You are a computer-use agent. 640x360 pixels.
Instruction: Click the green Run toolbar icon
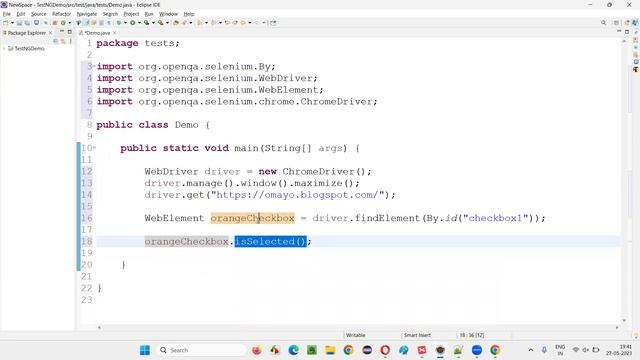(133, 23)
